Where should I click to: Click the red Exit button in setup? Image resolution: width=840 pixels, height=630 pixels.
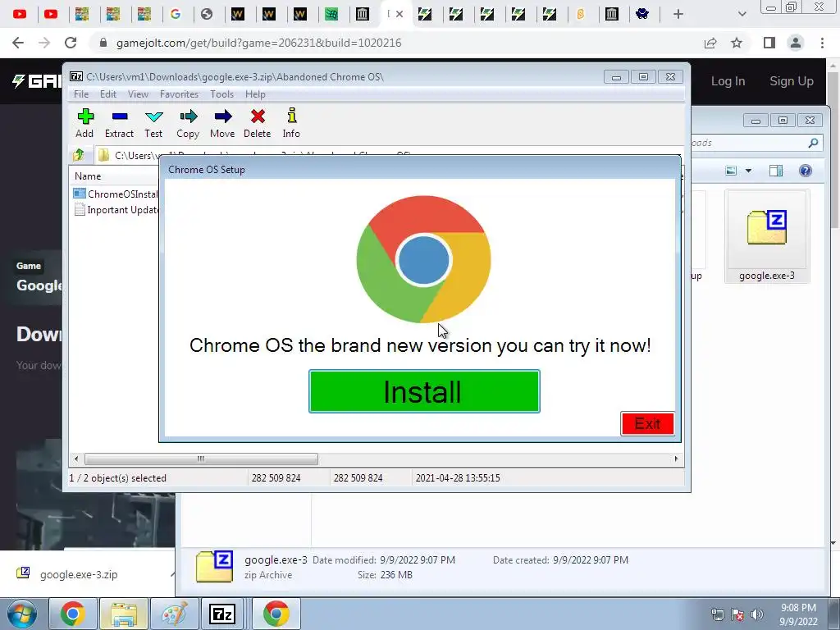pos(647,424)
